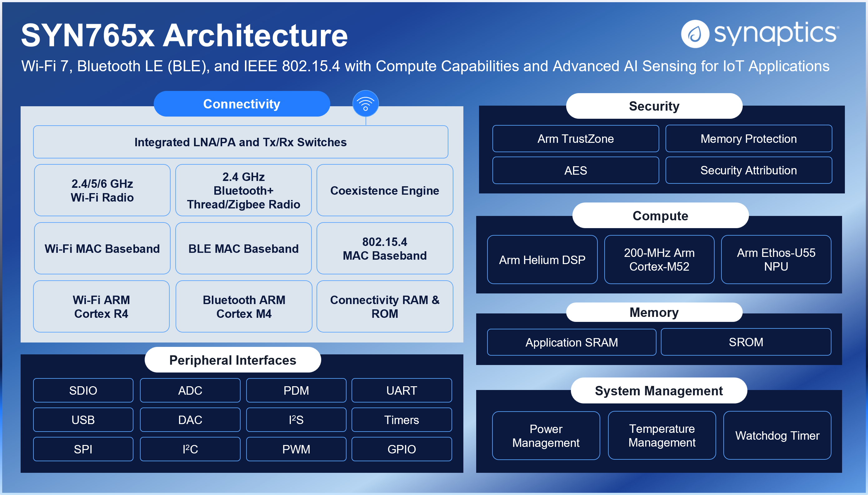Select the Watchdog Timer block

pyautogui.click(x=777, y=436)
